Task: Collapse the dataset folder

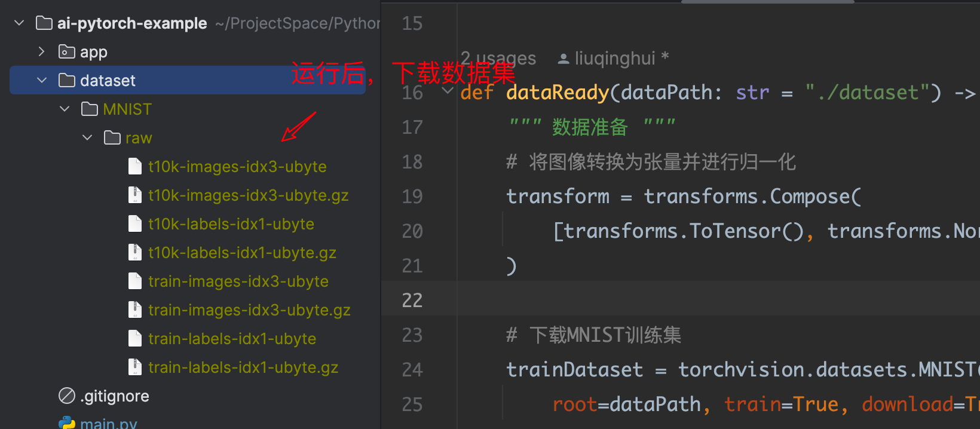Action: pyautogui.click(x=42, y=81)
